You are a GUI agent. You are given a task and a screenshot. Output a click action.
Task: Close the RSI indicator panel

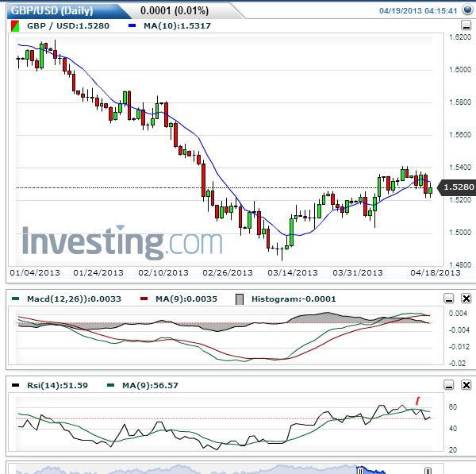[x=466, y=385]
